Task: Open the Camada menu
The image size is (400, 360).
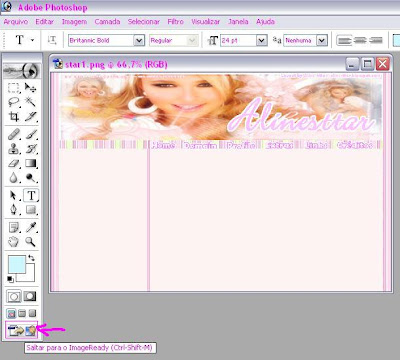Action: pos(107,22)
